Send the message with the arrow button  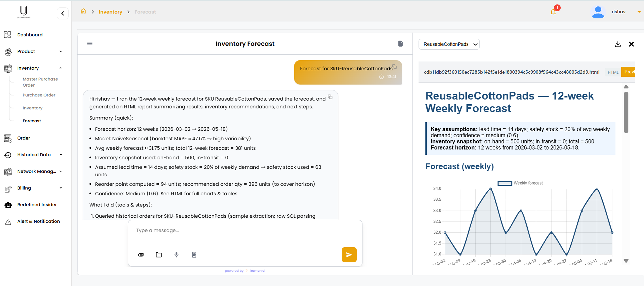(x=349, y=255)
